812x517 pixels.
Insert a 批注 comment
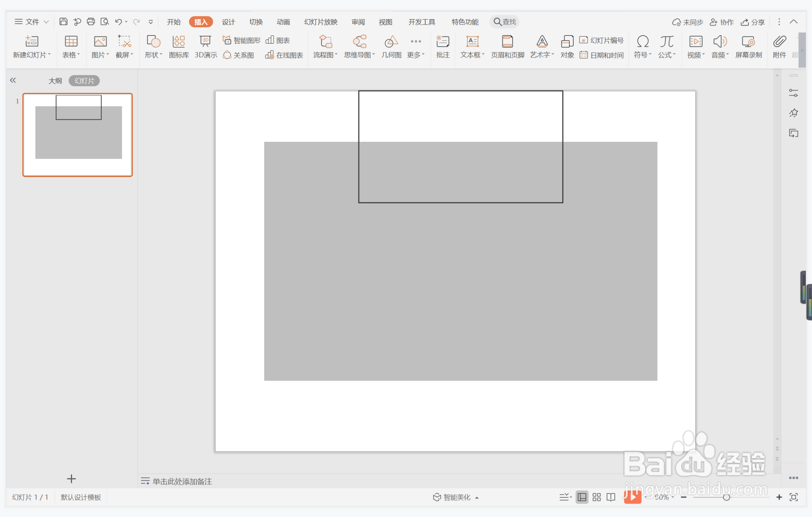click(443, 46)
